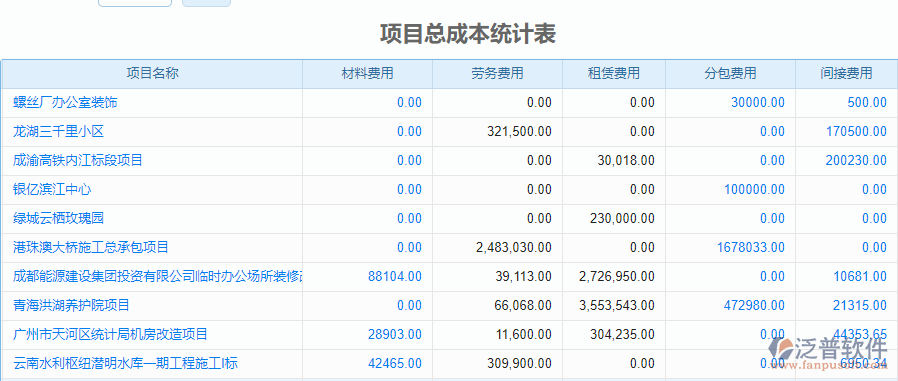Open project 龙湖三千里小区
Image resolution: width=898 pixels, height=381 pixels.
[x=58, y=132]
